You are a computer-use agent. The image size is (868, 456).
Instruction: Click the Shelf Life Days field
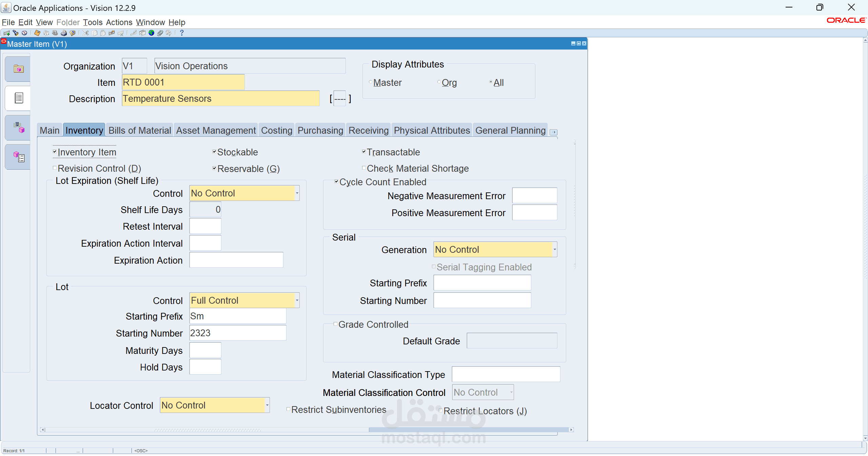(205, 210)
